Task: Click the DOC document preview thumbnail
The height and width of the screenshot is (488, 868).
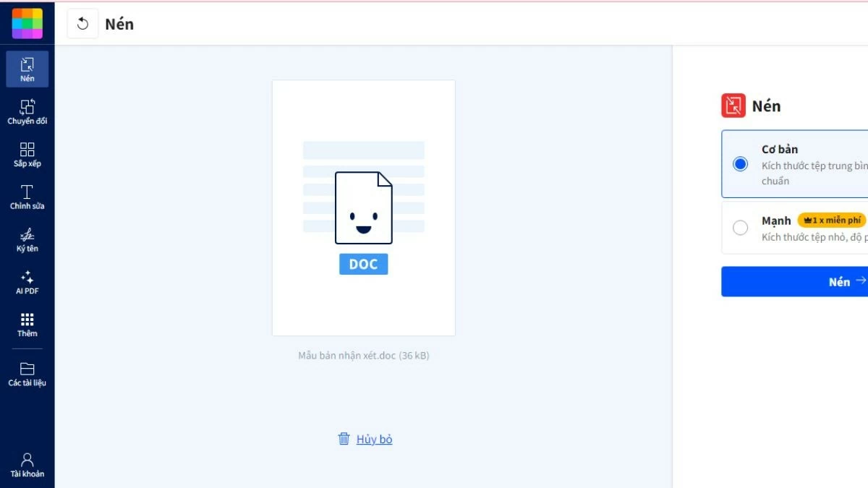Action: 363,208
